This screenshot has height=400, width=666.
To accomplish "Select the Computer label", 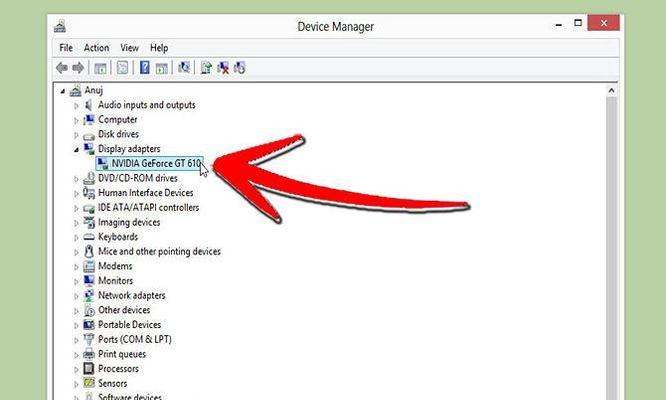I will (x=118, y=120).
